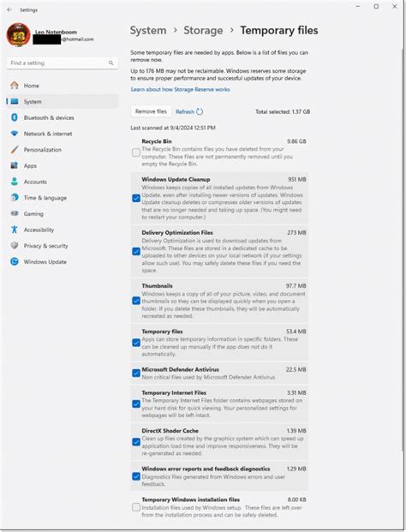This screenshot has width=406, height=532.
Task: Uncheck Windows Update Cleanup checkbox
Action: 136,198
